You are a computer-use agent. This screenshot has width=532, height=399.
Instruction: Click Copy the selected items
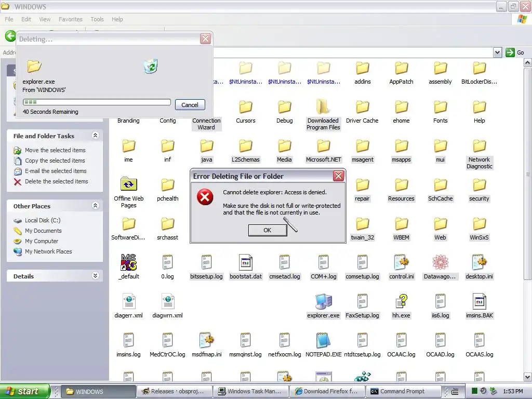tap(55, 161)
